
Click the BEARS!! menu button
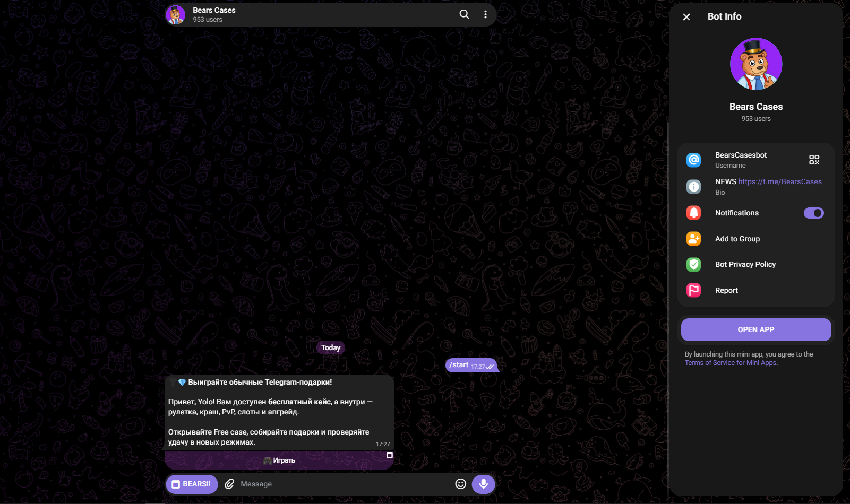pyautogui.click(x=192, y=484)
